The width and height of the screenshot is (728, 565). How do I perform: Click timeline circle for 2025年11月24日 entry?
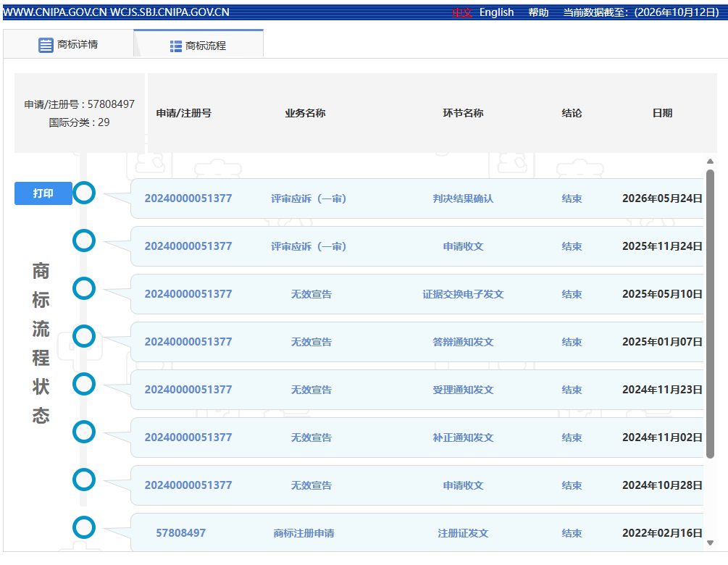click(84, 240)
